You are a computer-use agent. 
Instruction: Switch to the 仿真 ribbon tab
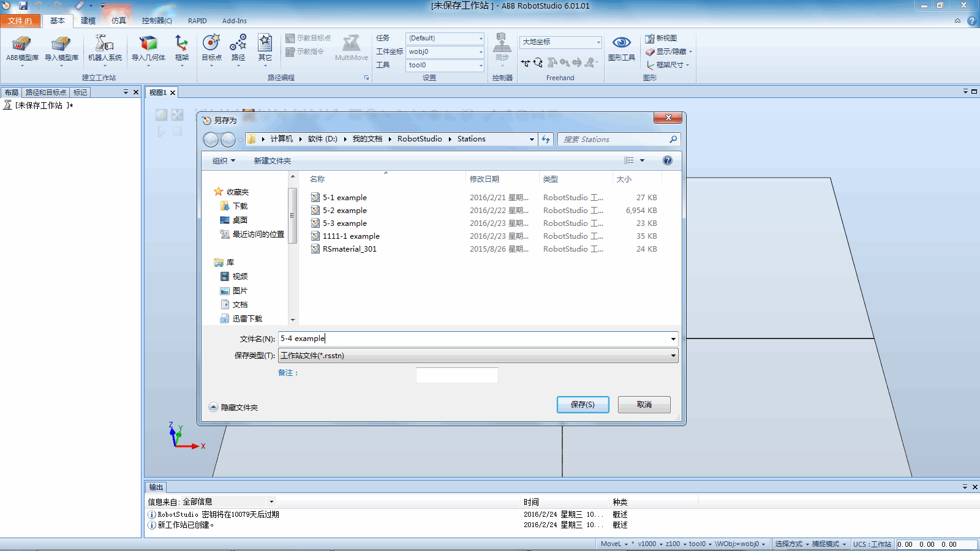pos(119,21)
